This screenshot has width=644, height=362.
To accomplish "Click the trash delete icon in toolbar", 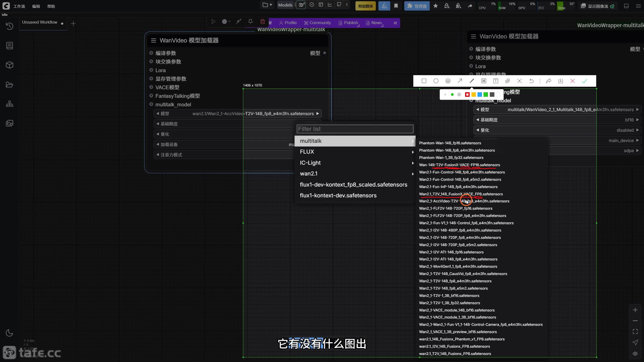I will click(262, 22).
